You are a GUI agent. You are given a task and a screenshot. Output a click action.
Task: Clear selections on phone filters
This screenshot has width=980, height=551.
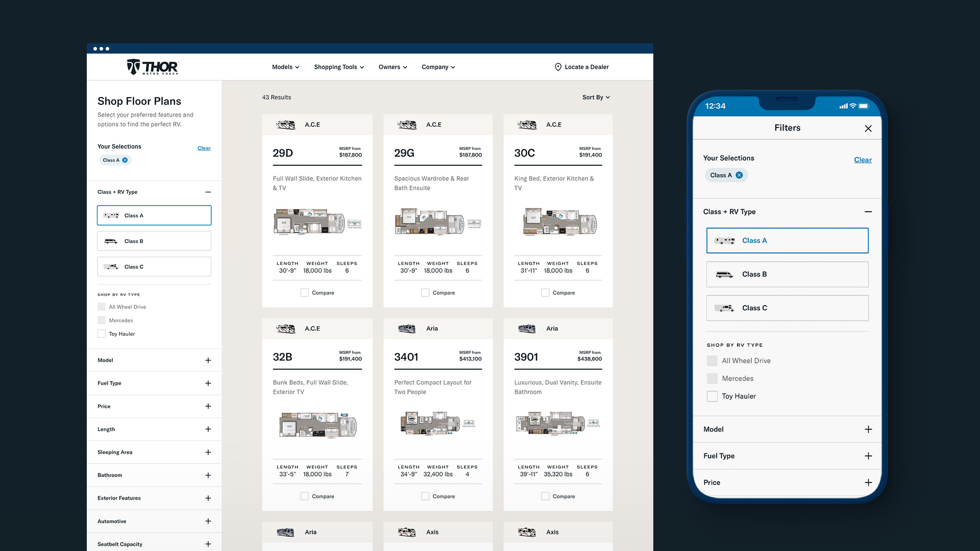[x=863, y=160]
